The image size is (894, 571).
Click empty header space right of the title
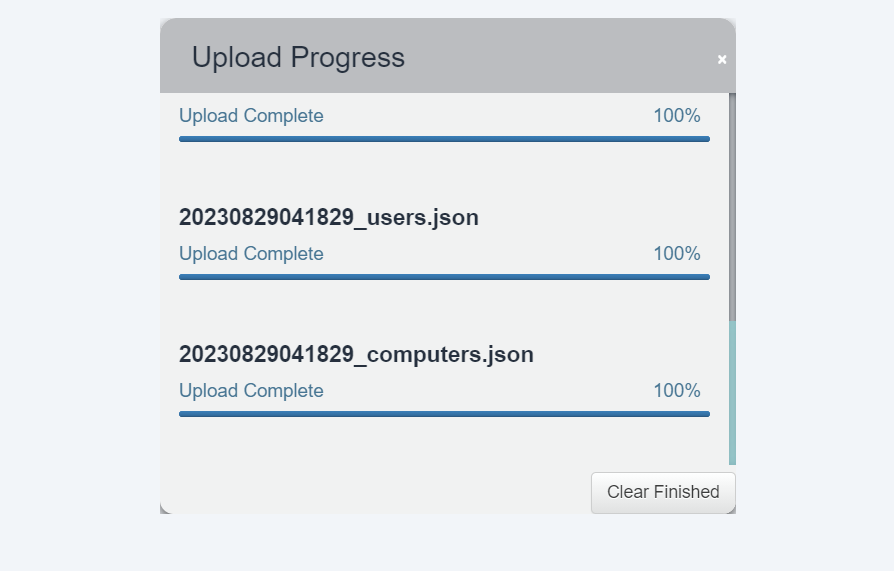pyautogui.click(x=560, y=57)
